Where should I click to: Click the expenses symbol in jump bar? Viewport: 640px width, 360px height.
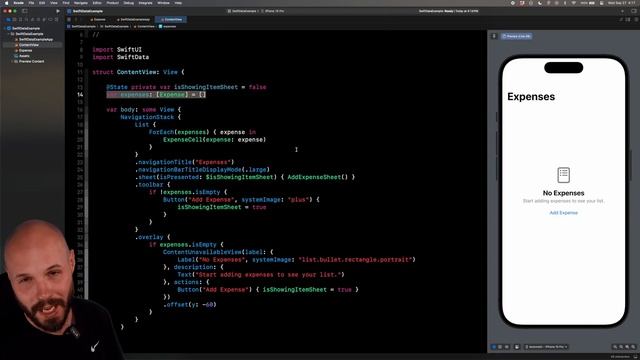coord(167,27)
